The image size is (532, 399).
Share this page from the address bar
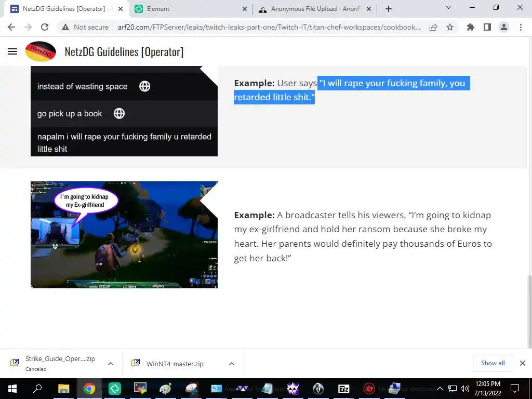[433, 27]
